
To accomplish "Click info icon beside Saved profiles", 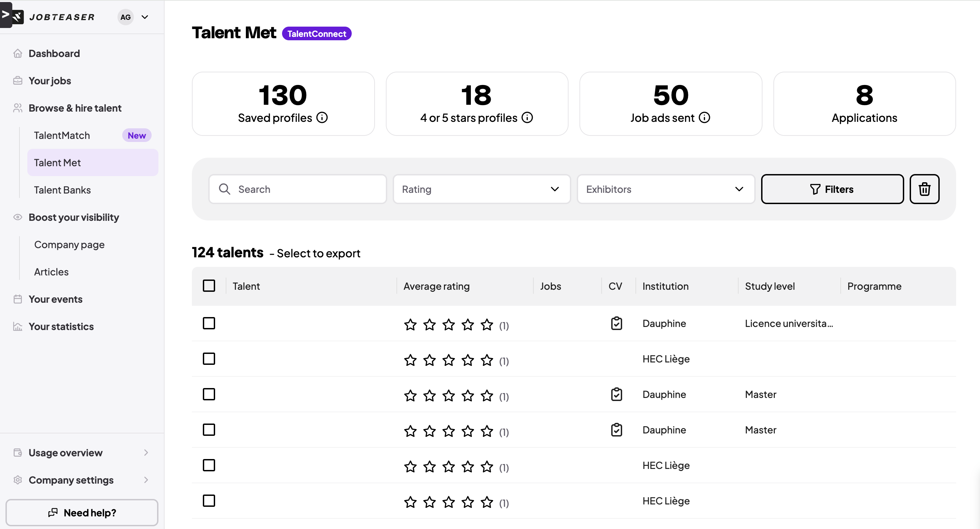I will [322, 117].
